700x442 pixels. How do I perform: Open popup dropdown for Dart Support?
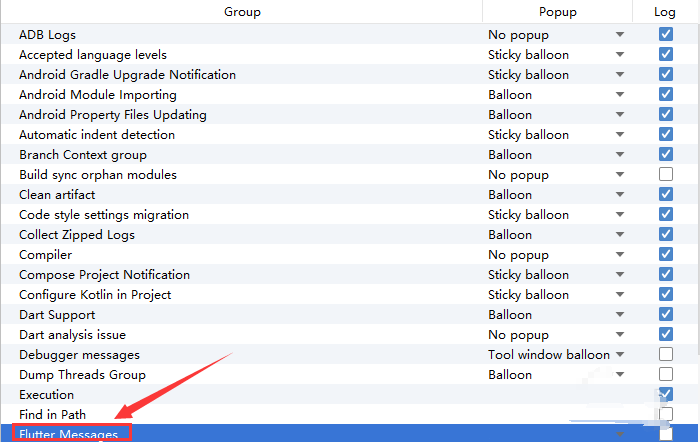620,314
